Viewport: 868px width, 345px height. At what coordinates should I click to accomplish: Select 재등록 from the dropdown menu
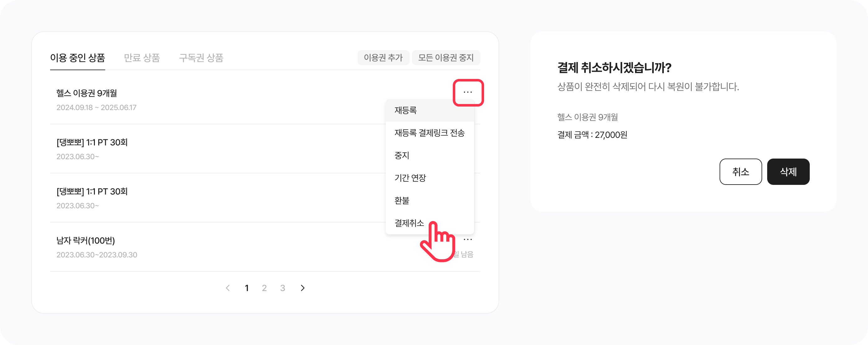coord(406,110)
